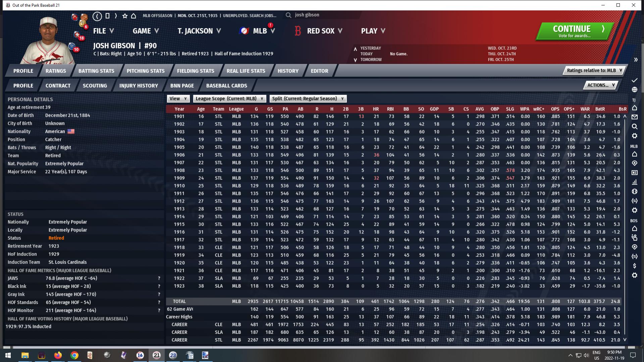Viewport: 644px width, 362px height.
Task: Open the Split Regular Season dropdown
Action: click(308, 99)
